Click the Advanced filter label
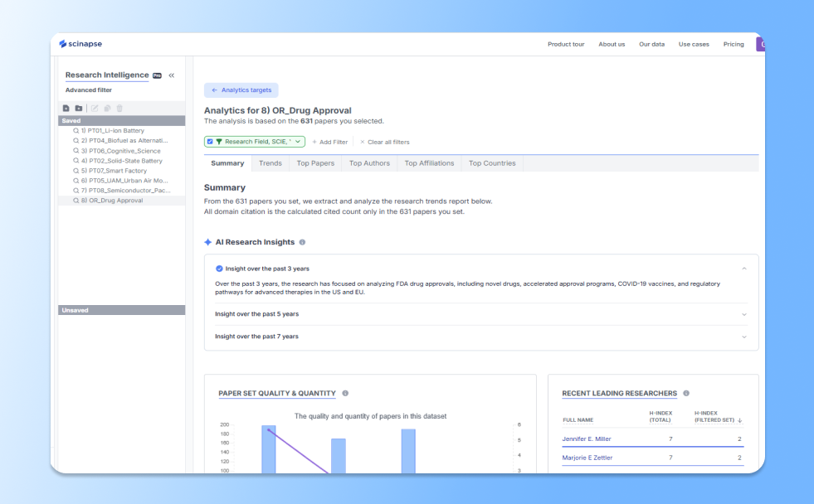This screenshot has width=814, height=504. [x=89, y=90]
